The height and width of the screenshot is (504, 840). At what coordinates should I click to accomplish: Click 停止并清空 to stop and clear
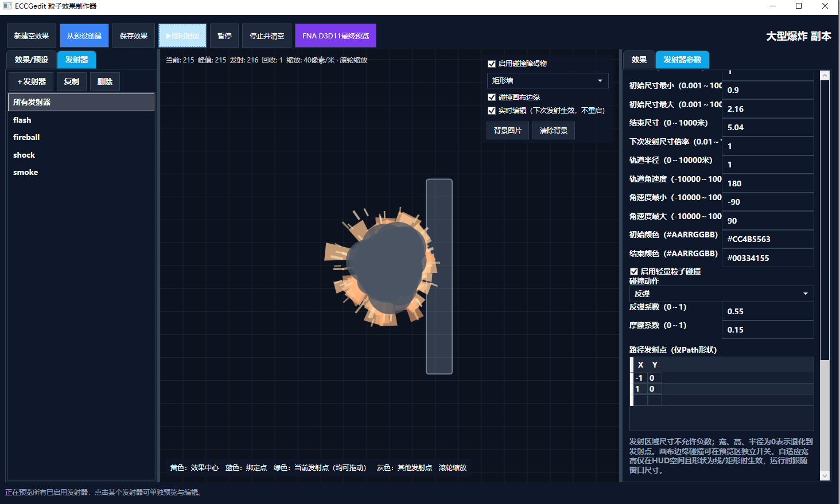click(x=267, y=36)
